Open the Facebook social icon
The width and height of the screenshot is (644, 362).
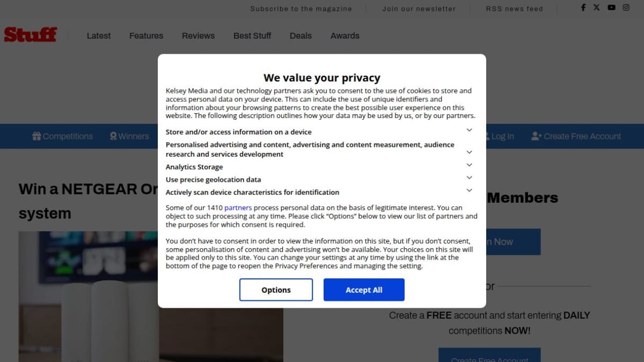coord(583,8)
